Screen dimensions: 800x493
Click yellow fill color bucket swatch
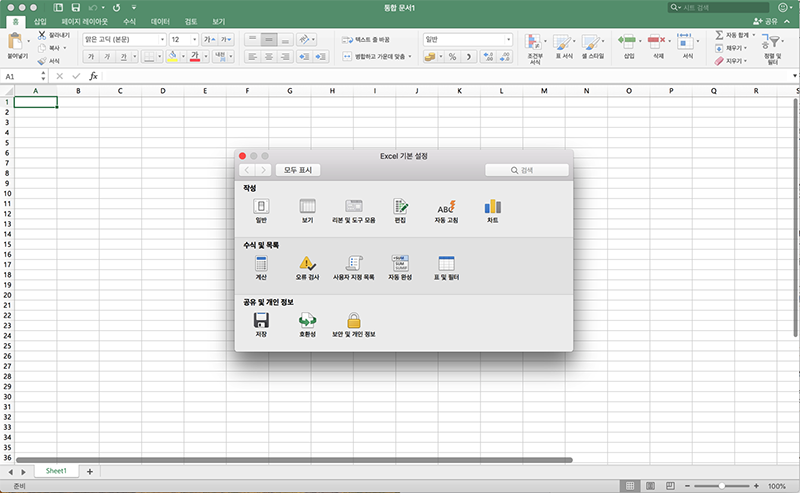coord(172,57)
